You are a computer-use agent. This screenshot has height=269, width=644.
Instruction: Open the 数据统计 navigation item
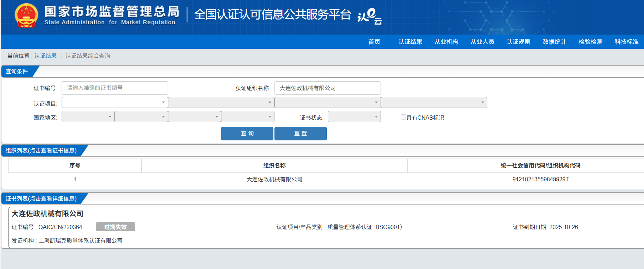[554, 42]
